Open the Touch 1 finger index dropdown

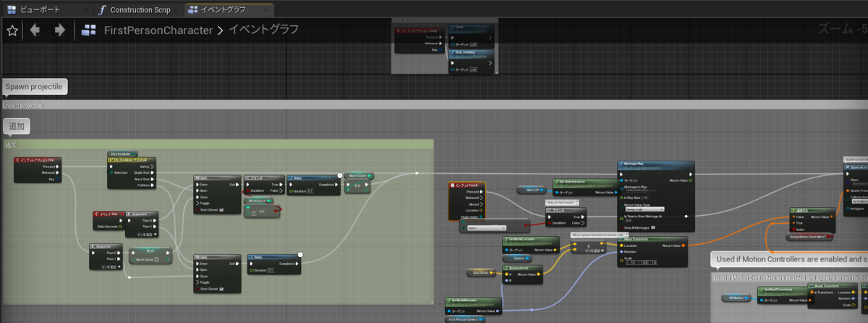click(487, 227)
